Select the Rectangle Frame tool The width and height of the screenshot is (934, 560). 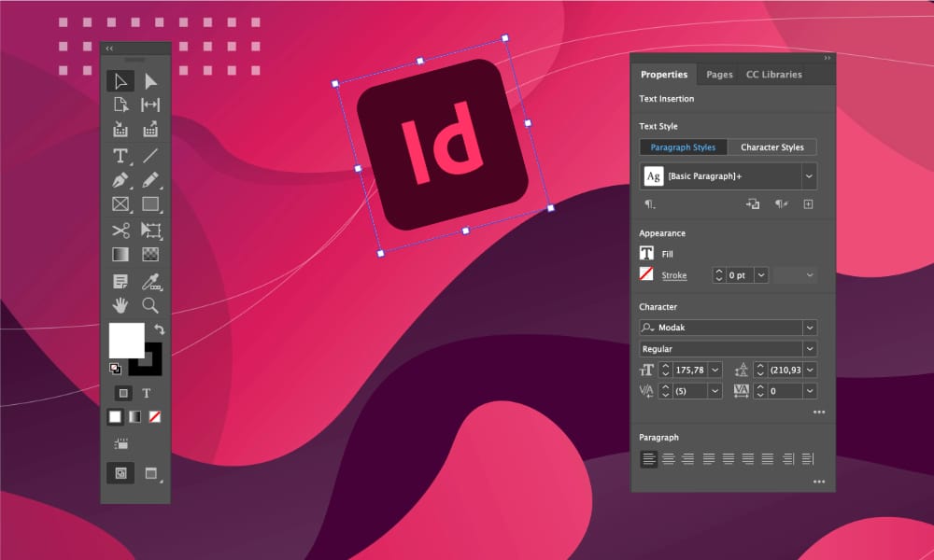(120, 204)
